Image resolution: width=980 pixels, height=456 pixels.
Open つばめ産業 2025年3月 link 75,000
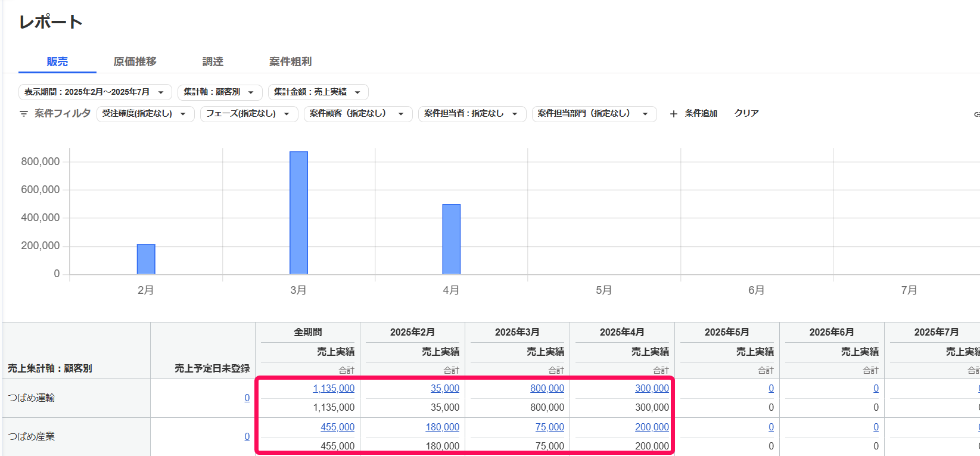[550, 427]
